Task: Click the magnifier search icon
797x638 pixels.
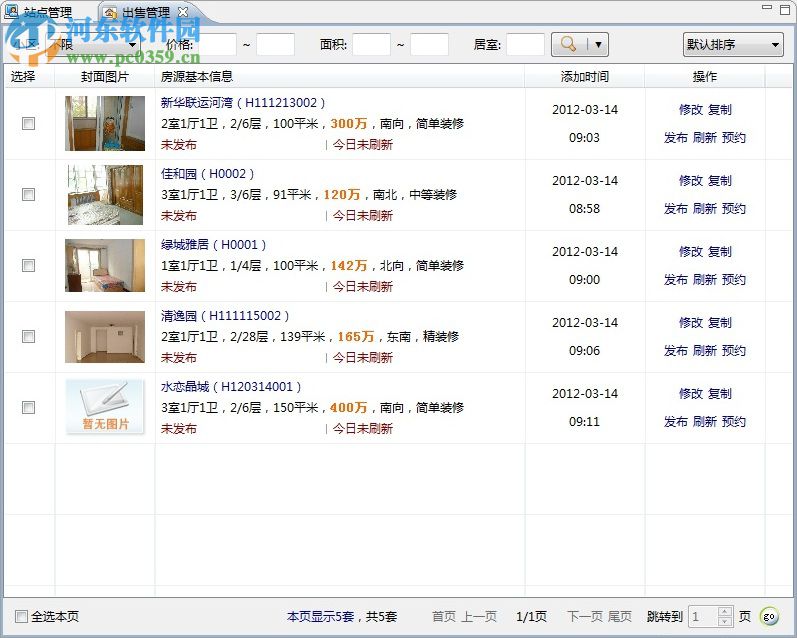Action: coord(568,45)
